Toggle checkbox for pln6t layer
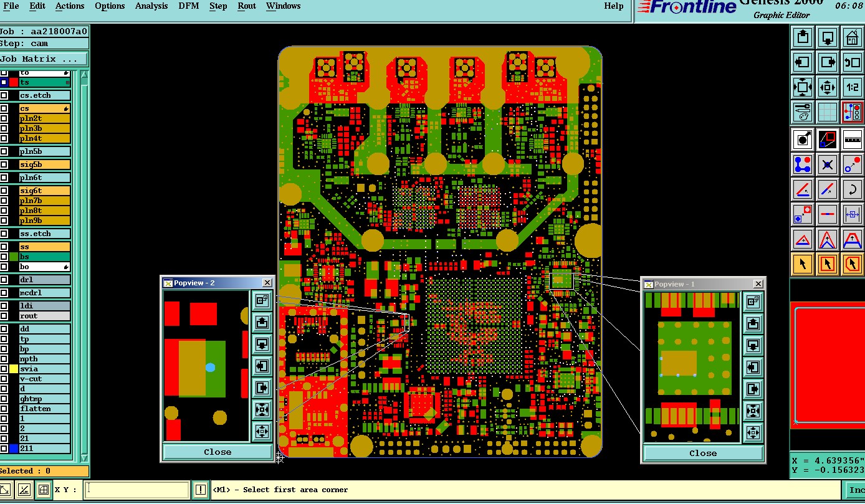Image resolution: width=865 pixels, height=504 pixels. click(x=4, y=178)
